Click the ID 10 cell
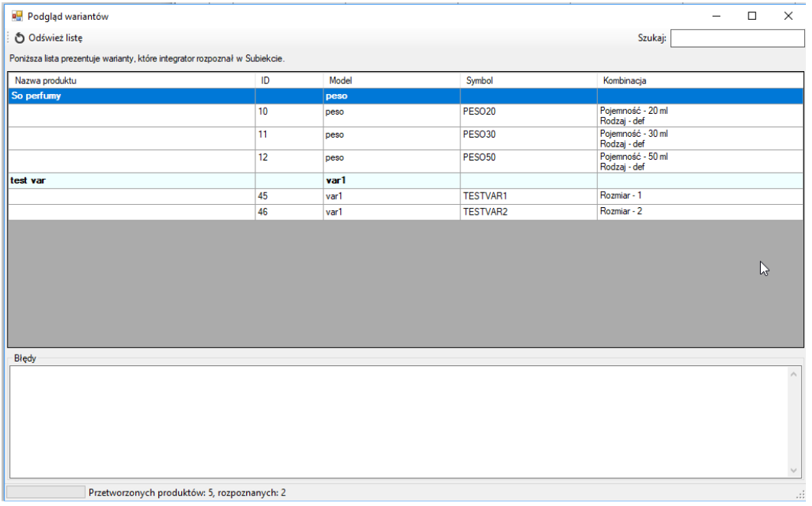The width and height of the screenshot is (812, 506). click(x=289, y=115)
